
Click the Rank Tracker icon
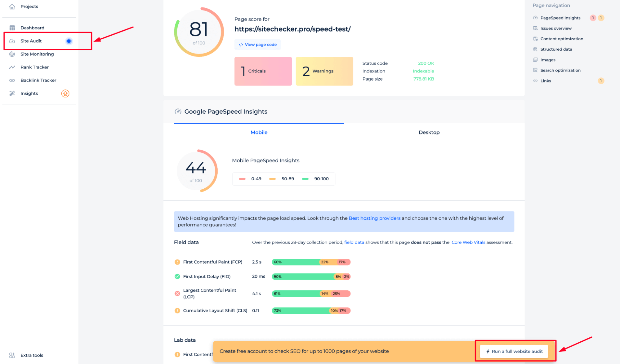click(12, 67)
